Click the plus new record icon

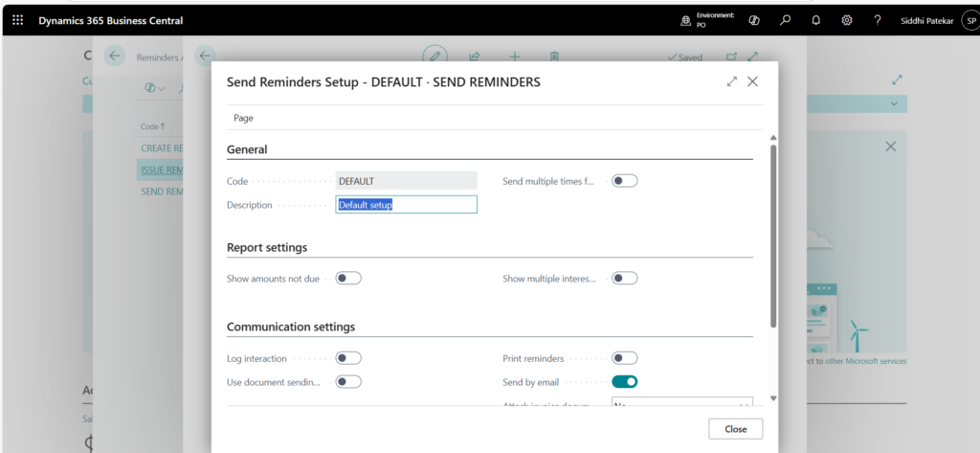[x=514, y=57]
